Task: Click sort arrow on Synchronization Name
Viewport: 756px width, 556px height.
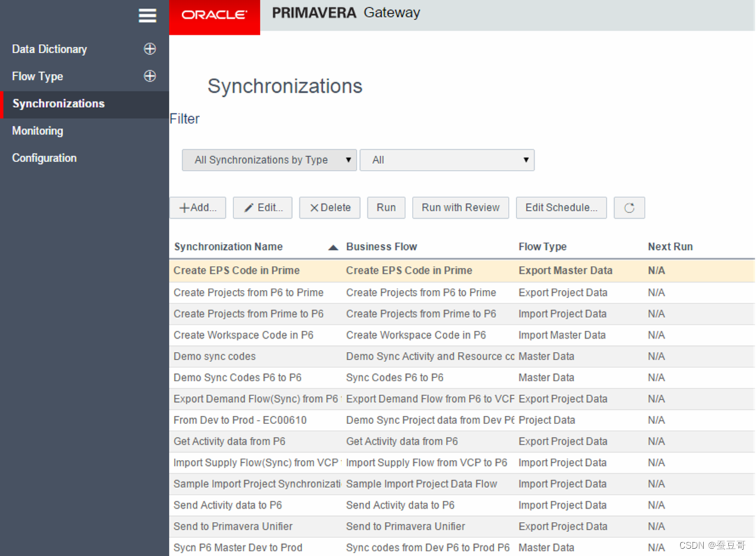Action: (333, 247)
